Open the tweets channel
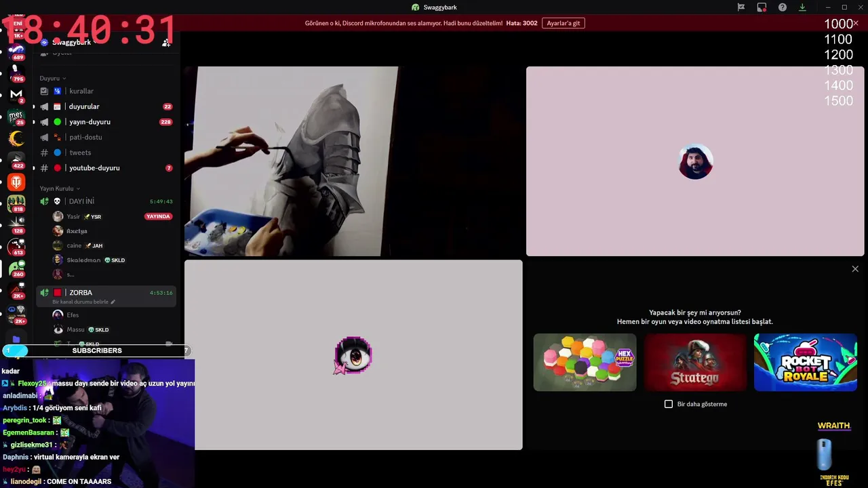Image resolution: width=868 pixels, height=488 pixels. coord(106,152)
